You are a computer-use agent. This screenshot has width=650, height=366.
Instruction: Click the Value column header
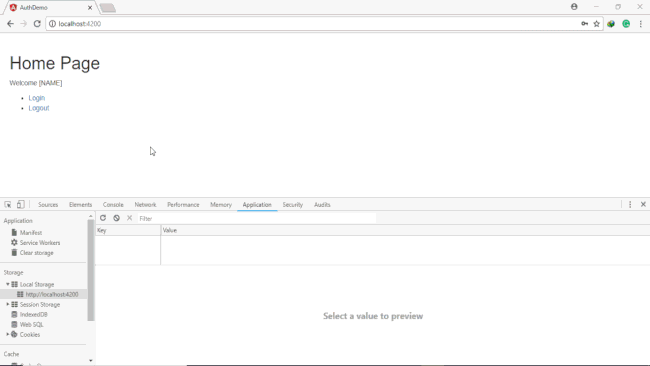tap(405, 230)
